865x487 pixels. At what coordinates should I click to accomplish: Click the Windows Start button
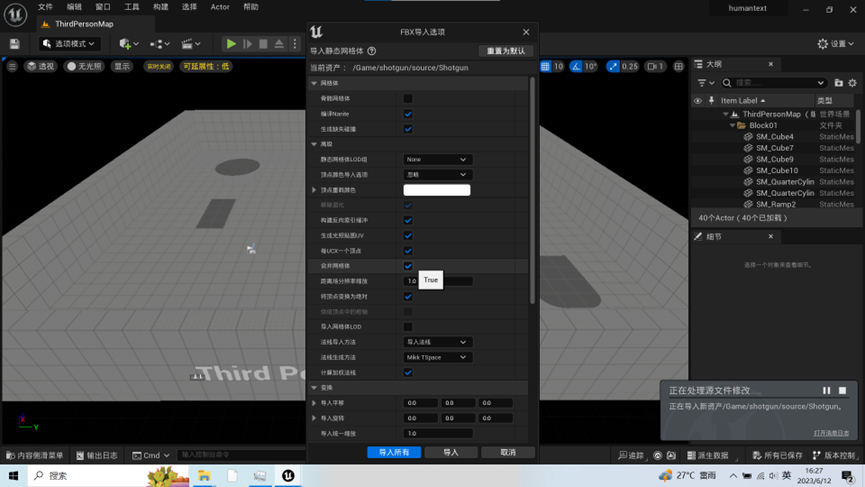(x=13, y=475)
